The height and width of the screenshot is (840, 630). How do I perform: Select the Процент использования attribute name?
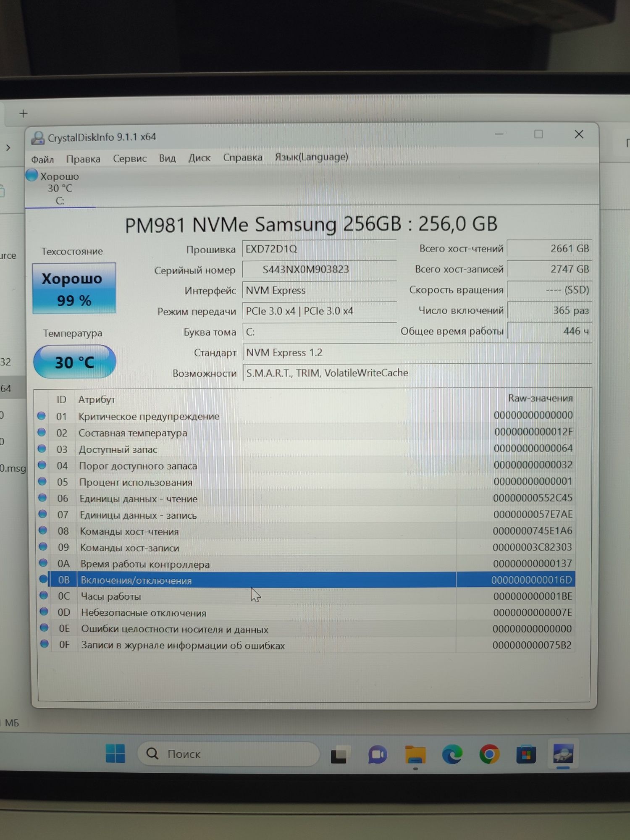tap(136, 483)
